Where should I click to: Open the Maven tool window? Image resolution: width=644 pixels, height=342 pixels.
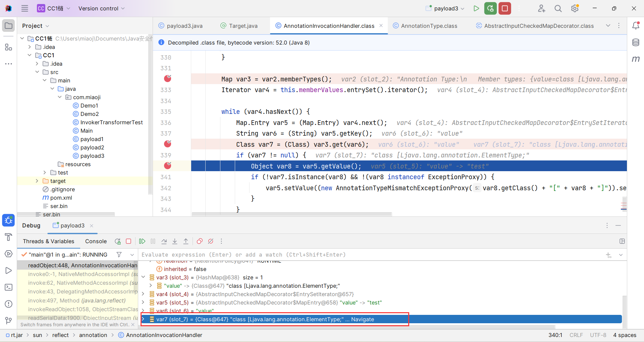tap(636, 59)
